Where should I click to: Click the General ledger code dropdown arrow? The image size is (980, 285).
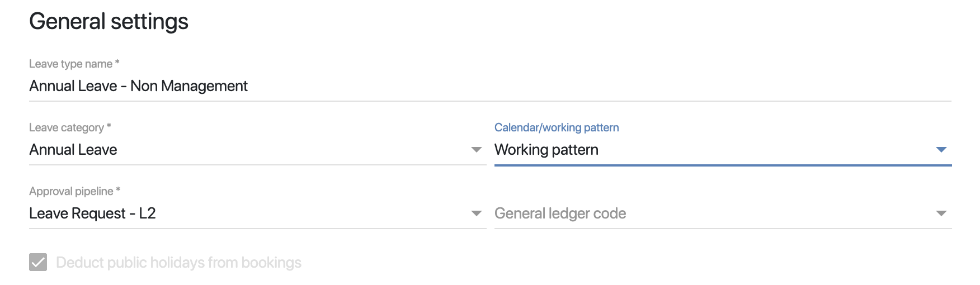(x=941, y=213)
